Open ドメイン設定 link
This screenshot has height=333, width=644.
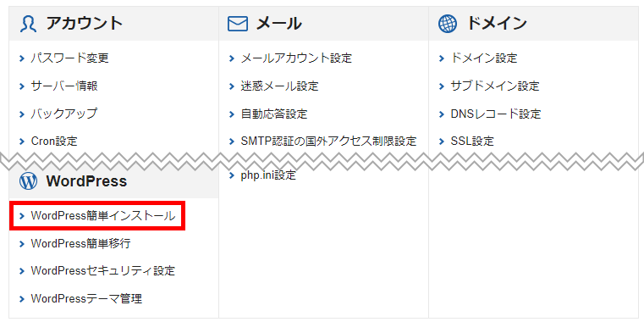(484, 58)
